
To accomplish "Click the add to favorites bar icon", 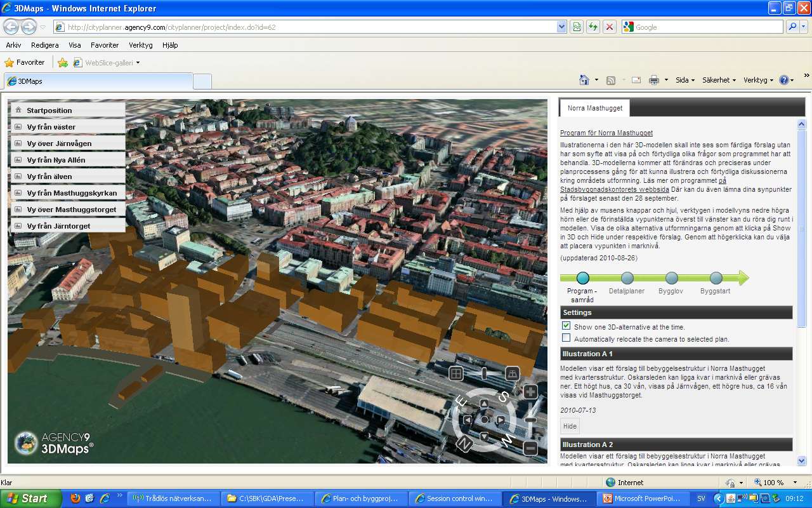I will (63, 62).
